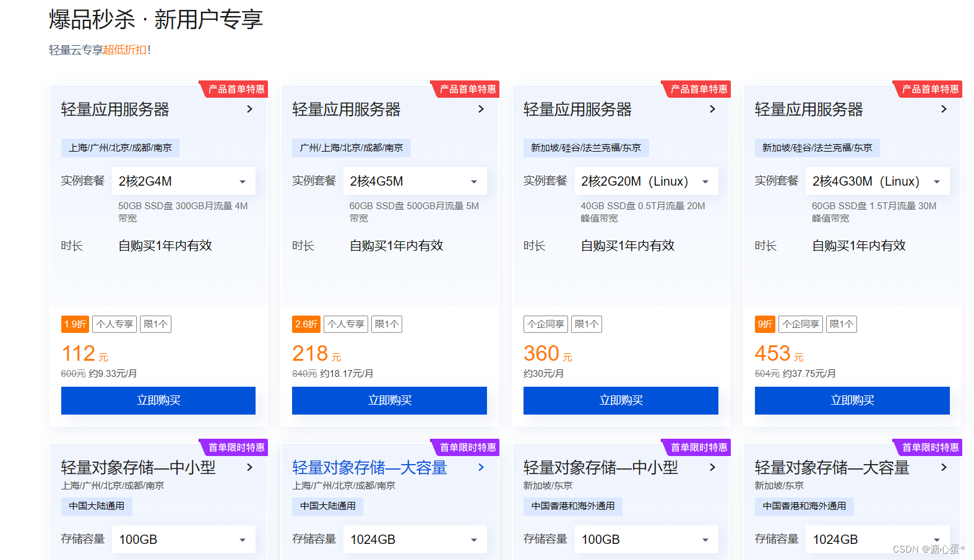Click the 中国大陆通用 tag under 轻量对象存储—中小型
Viewport: 974px width, 560px height.
tap(97, 506)
